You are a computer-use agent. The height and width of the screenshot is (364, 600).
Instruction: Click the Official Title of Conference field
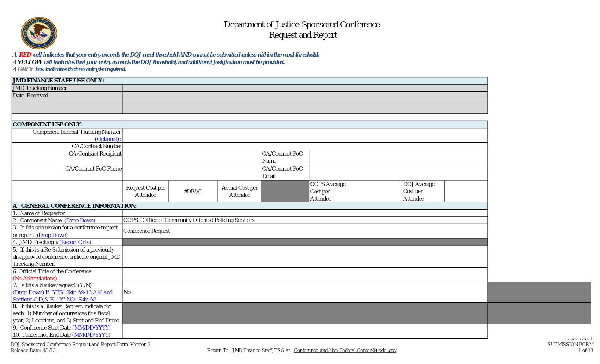coord(304,275)
